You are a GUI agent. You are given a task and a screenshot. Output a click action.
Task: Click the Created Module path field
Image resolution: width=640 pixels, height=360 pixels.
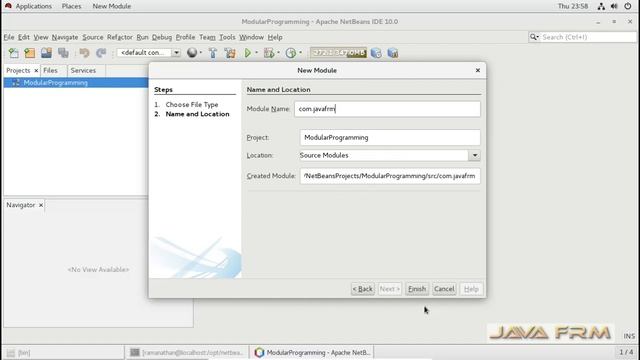390,176
